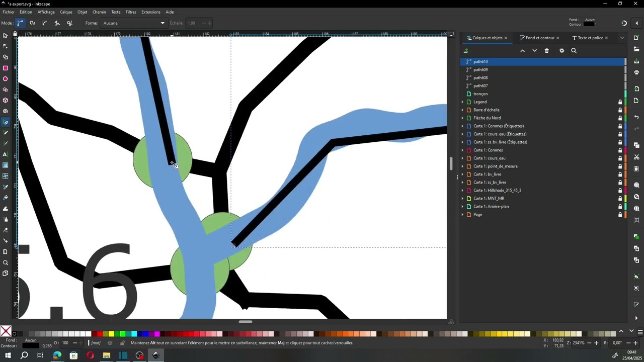This screenshot has width=644, height=362.
Task: Enable Spiro path mode
Action: tap(32, 23)
